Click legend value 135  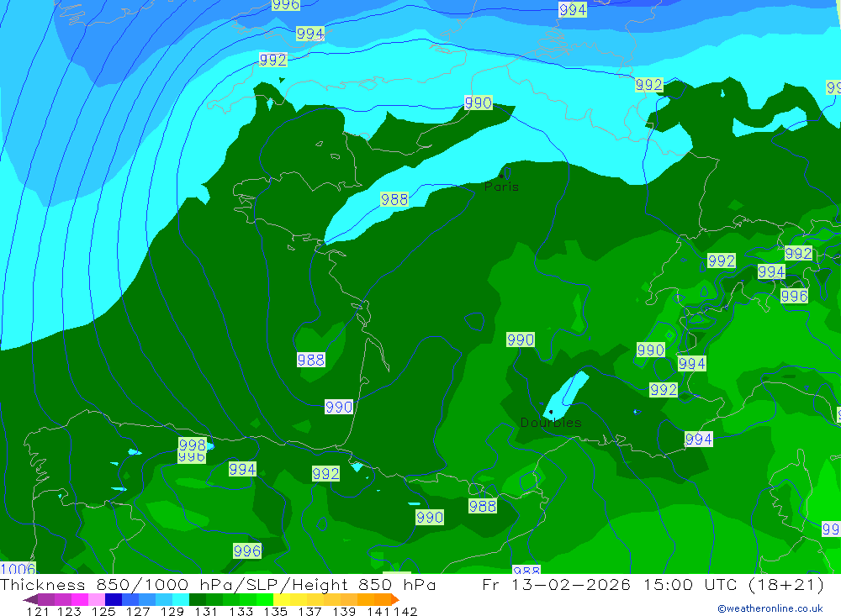275,611
